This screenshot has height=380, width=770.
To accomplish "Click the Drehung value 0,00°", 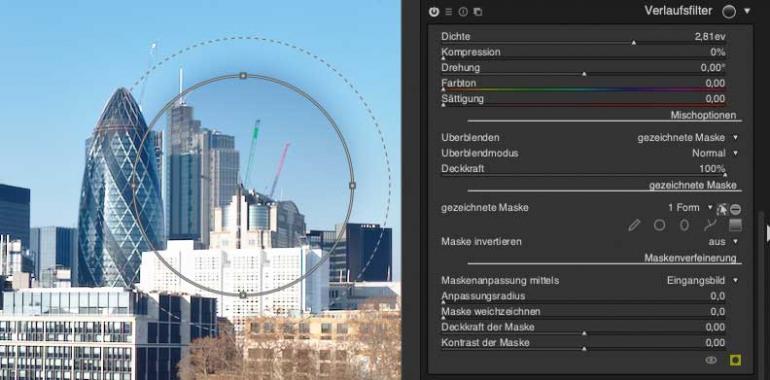I will pyautogui.click(x=713, y=68).
